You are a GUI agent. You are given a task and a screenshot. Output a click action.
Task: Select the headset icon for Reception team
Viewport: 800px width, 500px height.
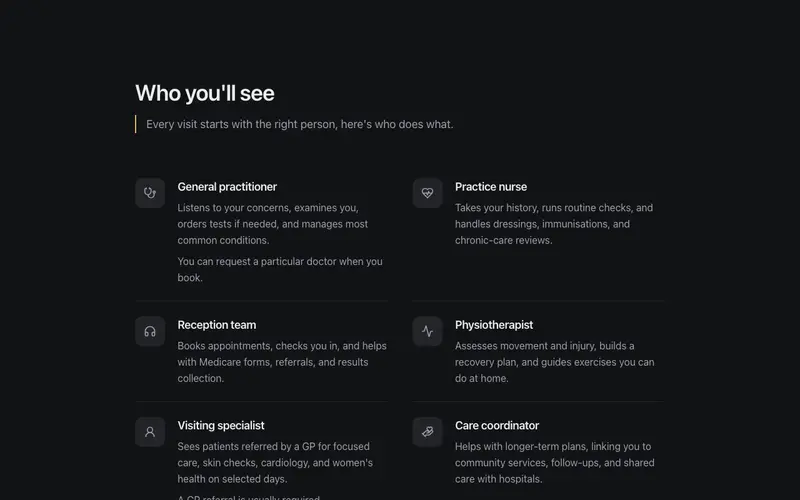150,331
